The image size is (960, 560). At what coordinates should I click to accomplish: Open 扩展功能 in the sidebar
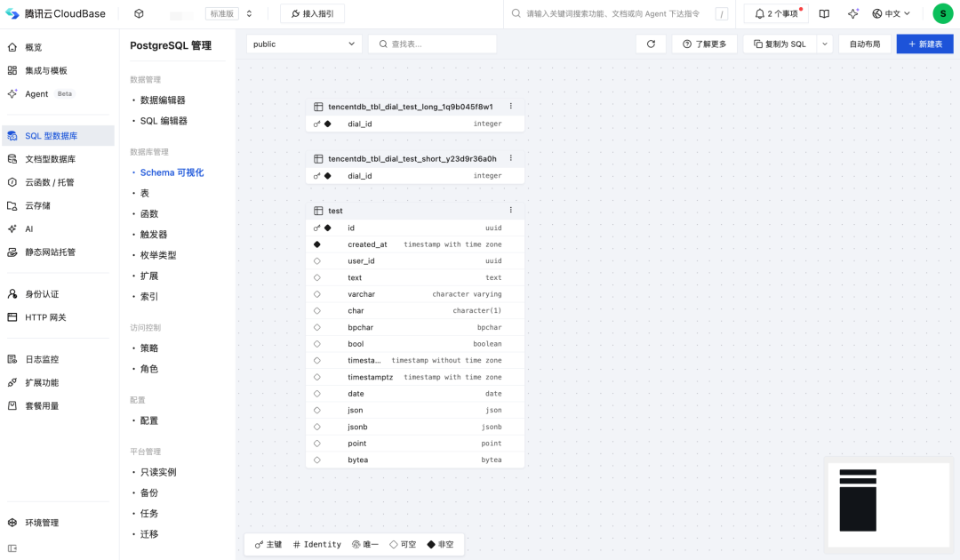[x=58, y=382]
